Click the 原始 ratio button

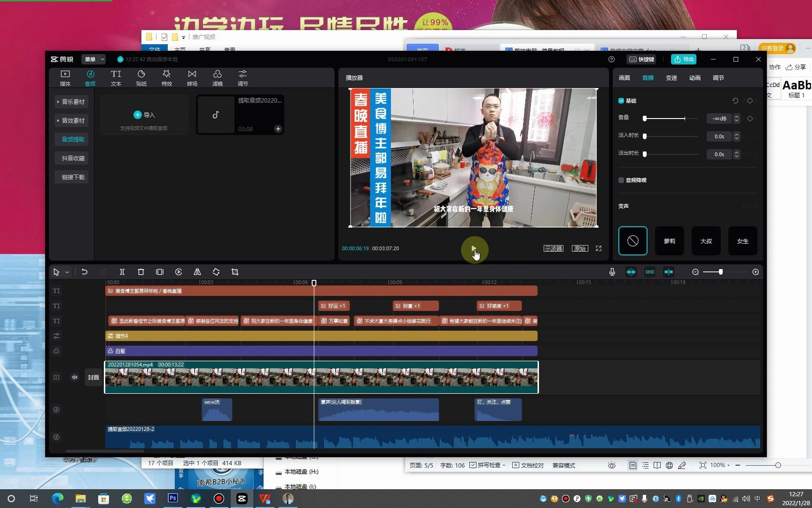click(x=580, y=248)
